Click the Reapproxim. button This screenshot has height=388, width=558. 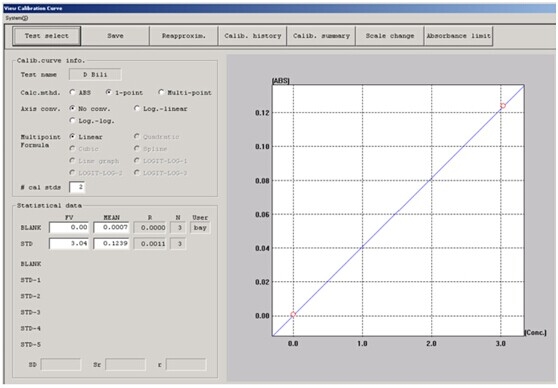pyautogui.click(x=184, y=36)
